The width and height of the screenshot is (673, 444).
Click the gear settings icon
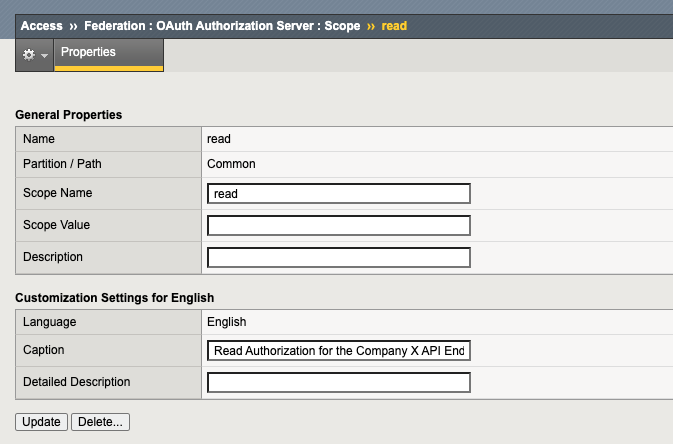click(x=28, y=55)
